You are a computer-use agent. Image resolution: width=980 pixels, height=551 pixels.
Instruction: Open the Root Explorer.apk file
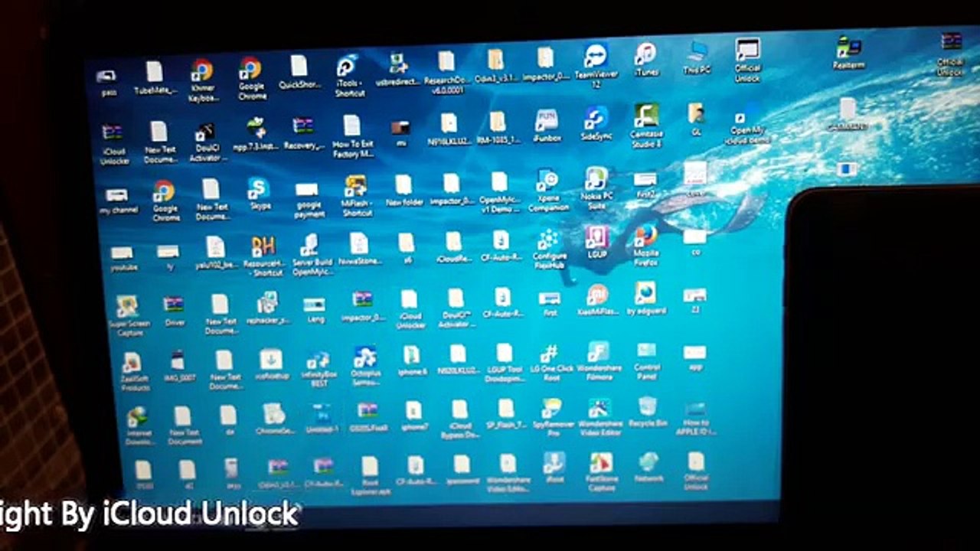point(370,477)
